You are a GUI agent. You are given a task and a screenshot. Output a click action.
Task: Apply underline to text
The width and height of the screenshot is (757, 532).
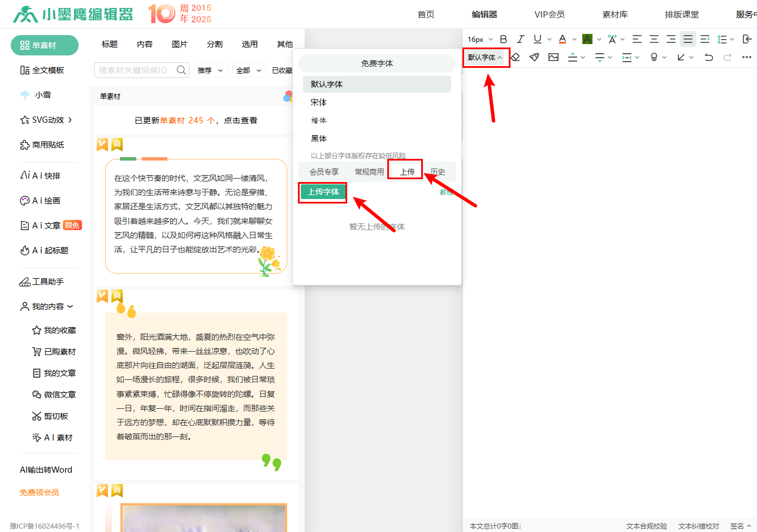click(x=537, y=38)
